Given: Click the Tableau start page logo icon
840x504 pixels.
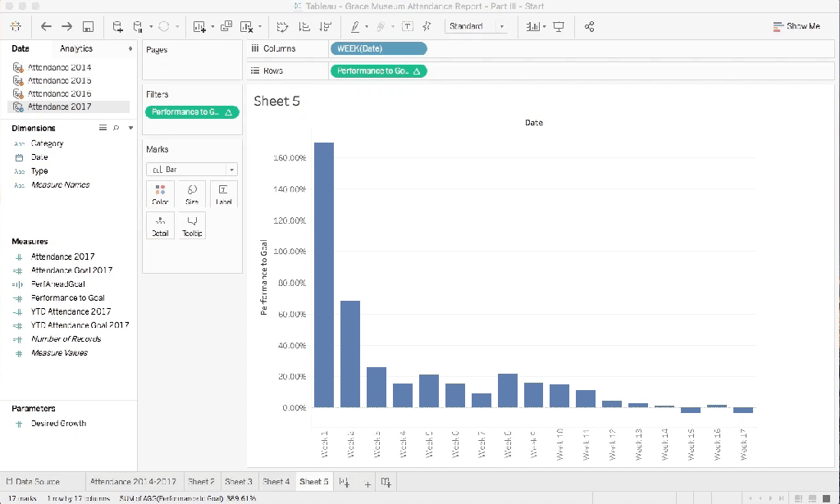Looking at the screenshot, I should tap(16, 26).
